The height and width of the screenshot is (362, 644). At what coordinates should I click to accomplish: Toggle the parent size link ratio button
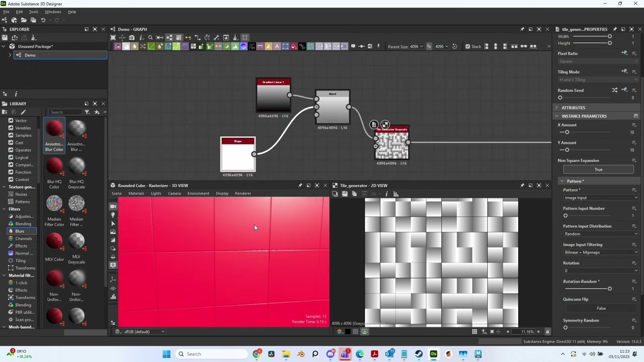pyautogui.click(x=429, y=46)
